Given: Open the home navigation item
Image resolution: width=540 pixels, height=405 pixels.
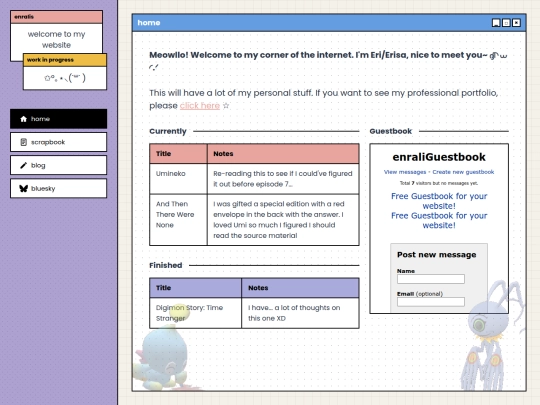Looking at the screenshot, I should click(x=59, y=119).
